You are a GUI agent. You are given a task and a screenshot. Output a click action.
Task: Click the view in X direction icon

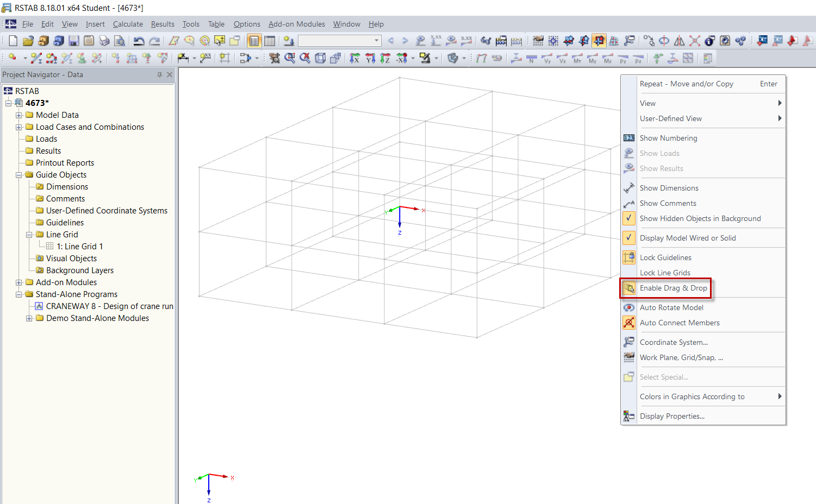355,58
